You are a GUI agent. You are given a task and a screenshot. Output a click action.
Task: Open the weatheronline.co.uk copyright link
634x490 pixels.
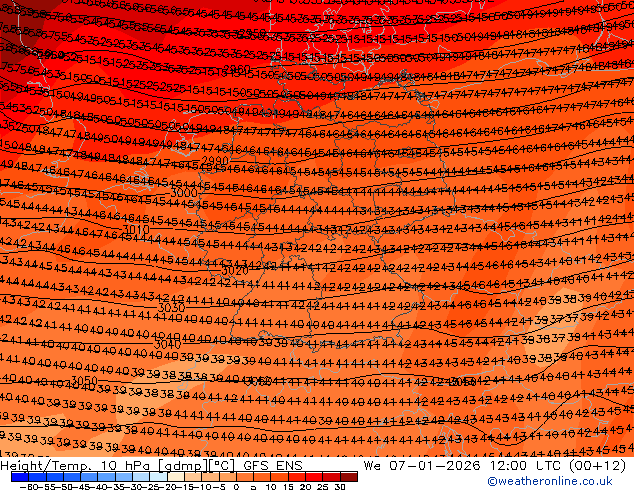click(550, 481)
